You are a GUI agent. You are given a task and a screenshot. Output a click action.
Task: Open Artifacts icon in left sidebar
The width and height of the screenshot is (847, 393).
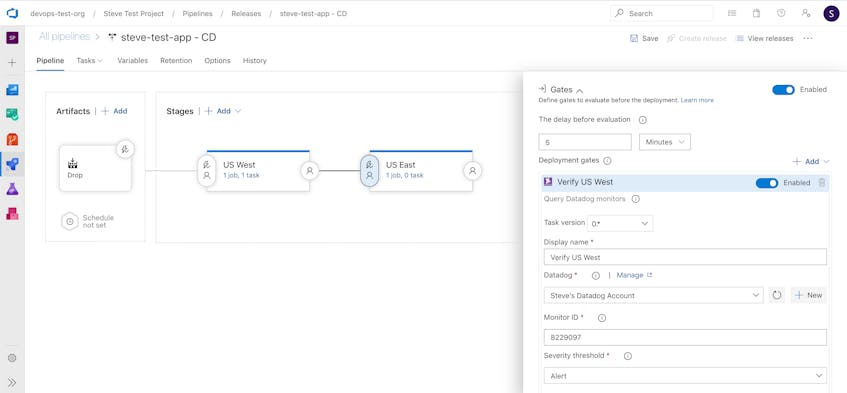click(x=12, y=214)
